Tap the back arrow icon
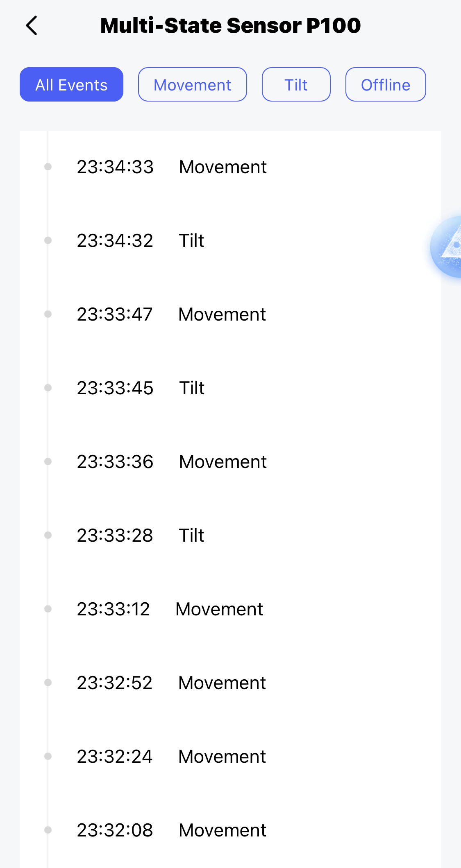Image resolution: width=461 pixels, height=868 pixels. pos(32,26)
